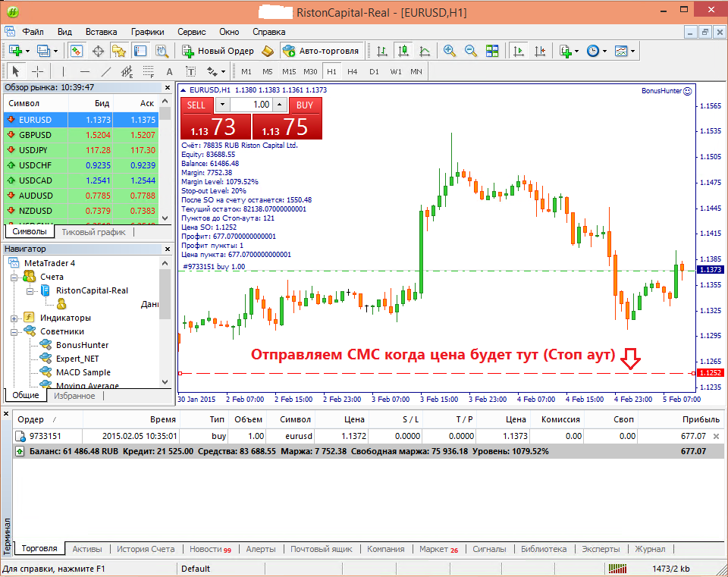
Task: Click the volume input field 1.00
Action: pos(251,105)
